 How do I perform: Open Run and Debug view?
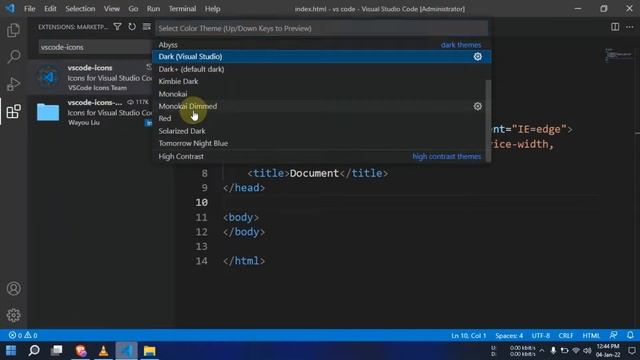[13, 84]
